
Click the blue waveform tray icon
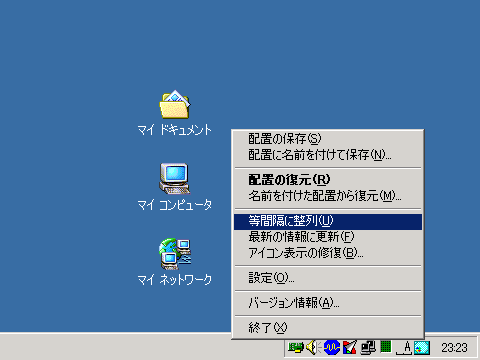click(x=332, y=348)
